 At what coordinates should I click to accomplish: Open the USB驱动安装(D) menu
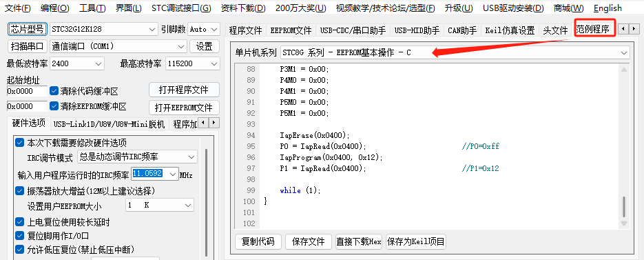coord(513,8)
